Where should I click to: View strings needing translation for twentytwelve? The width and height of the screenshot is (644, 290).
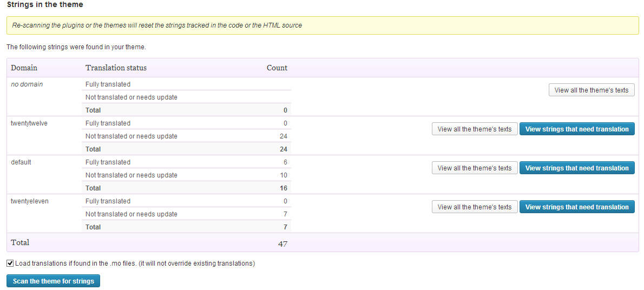(x=577, y=129)
